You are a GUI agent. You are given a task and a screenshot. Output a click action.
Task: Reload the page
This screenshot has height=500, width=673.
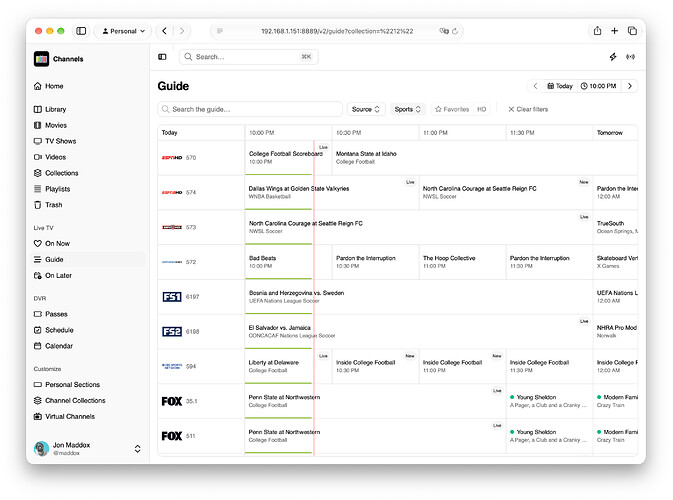[455, 31]
